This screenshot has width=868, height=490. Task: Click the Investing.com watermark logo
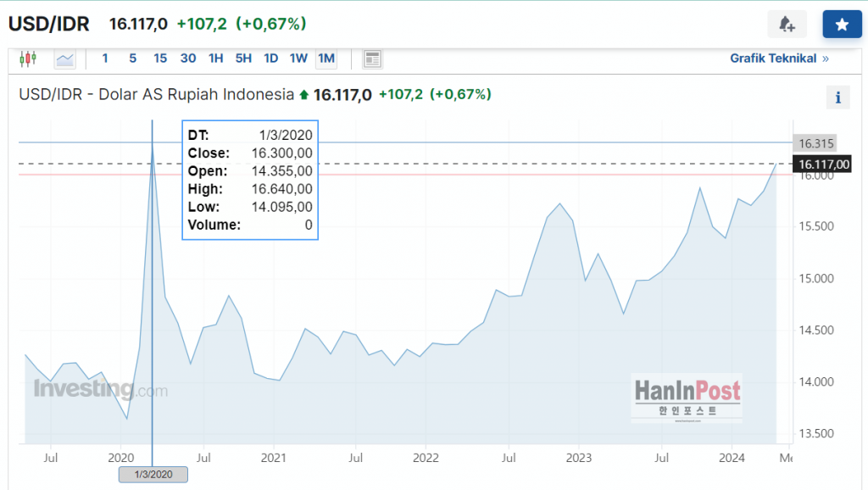pos(100,390)
